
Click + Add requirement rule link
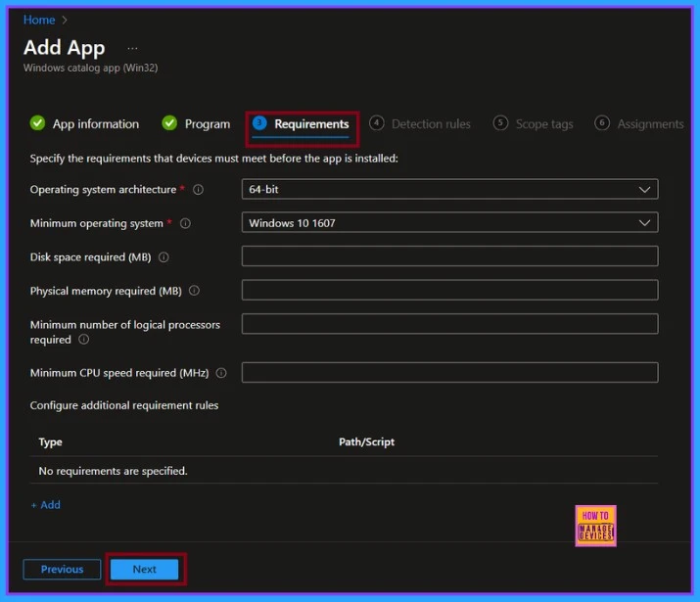click(46, 505)
